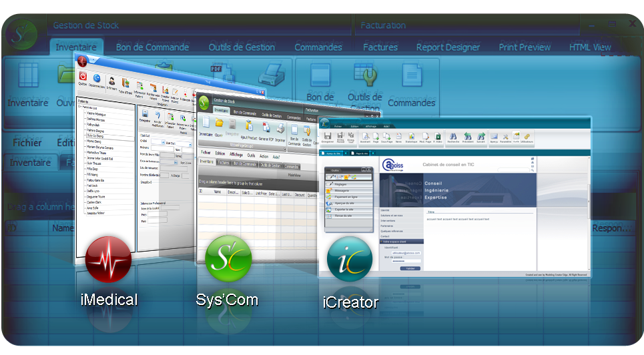Open Edition menu in iCreator window
The height and width of the screenshot is (355, 644).
pos(354,127)
